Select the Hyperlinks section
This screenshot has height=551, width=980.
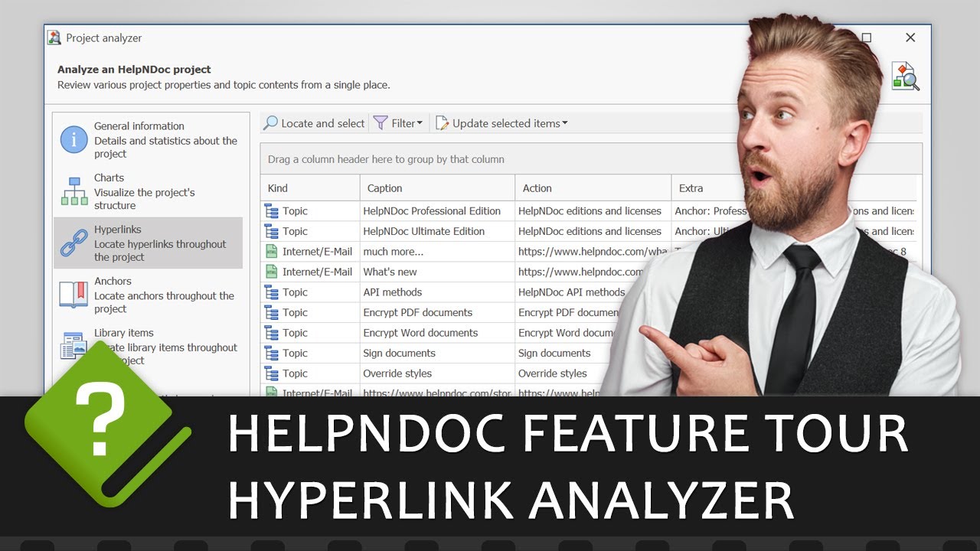click(x=148, y=243)
